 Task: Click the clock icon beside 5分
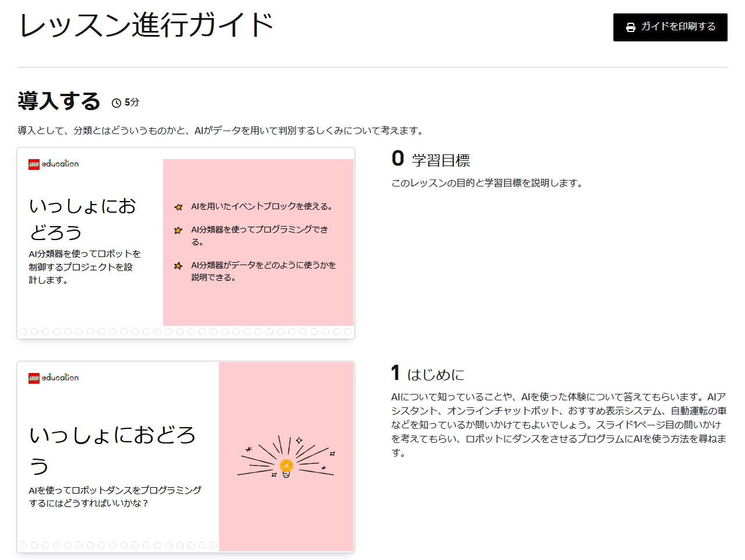[116, 103]
